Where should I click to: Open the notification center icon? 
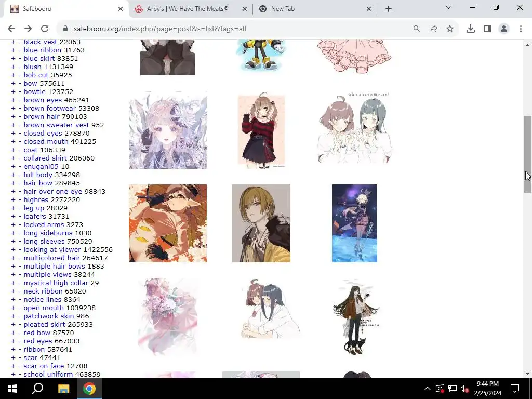click(x=515, y=389)
